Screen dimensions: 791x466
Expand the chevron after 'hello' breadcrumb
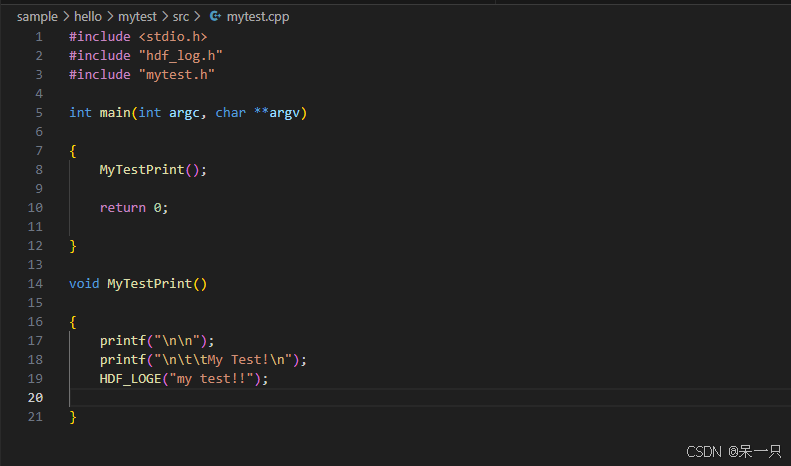[110, 17]
